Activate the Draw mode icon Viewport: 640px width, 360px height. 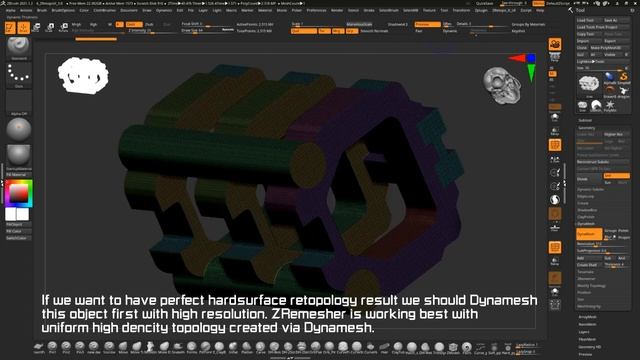tap(24, 28)
